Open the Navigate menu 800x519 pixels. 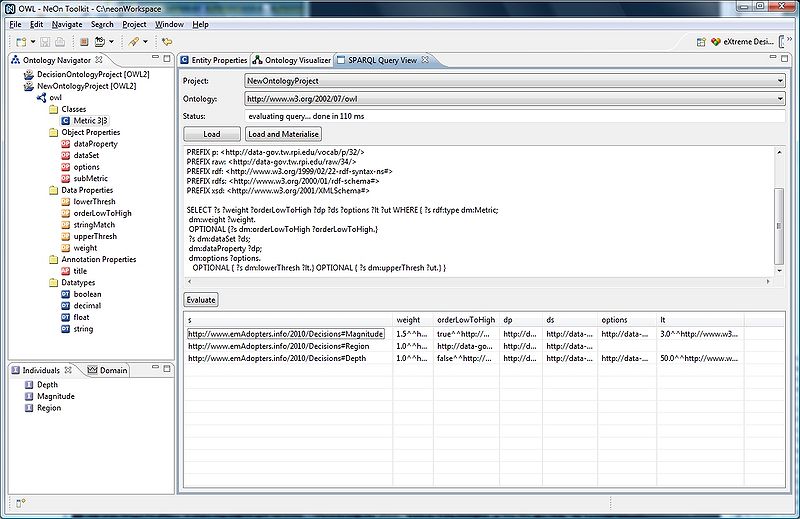pyautogui.click(x=67, y=24)
